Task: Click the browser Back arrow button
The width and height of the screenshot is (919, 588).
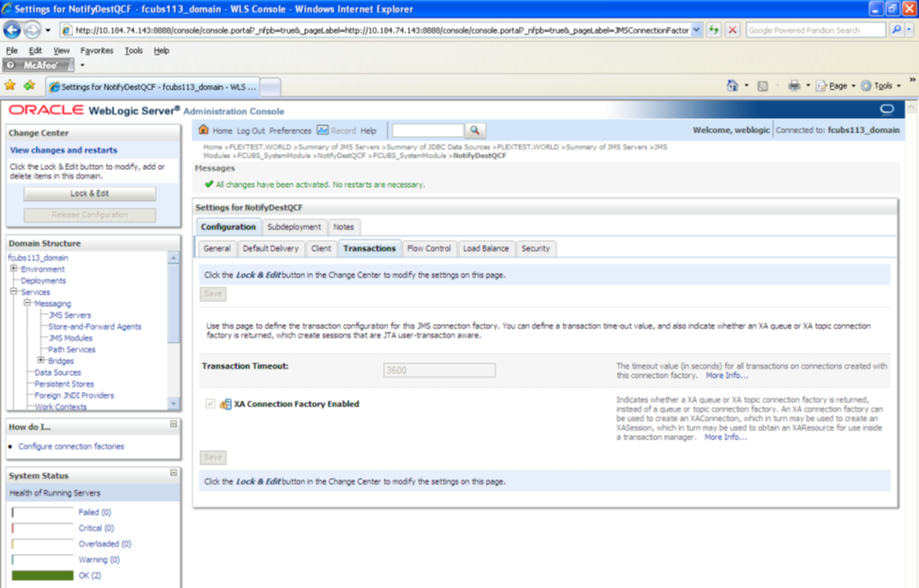Action: pyautogui.click(x=12, y=30)
